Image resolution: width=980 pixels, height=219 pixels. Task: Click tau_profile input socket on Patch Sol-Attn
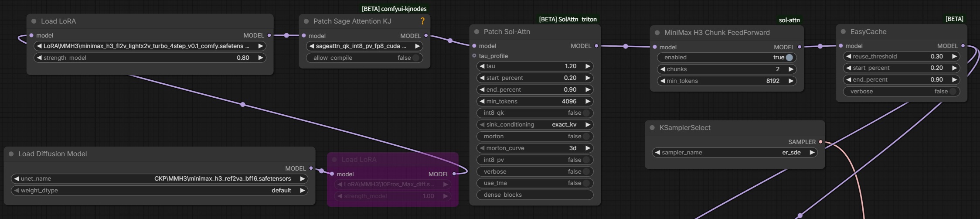coord(474,56)
